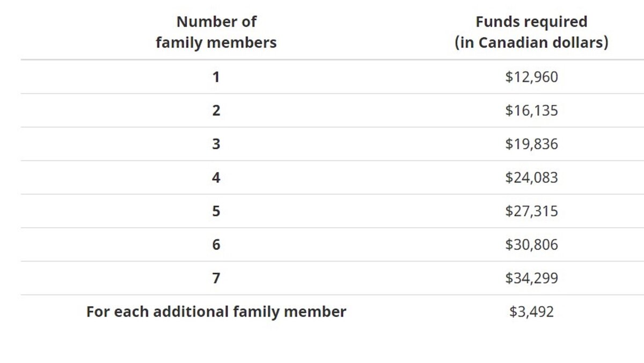Click the $24,083 funds amount
The image size is (644, 363).
[531, 178]
